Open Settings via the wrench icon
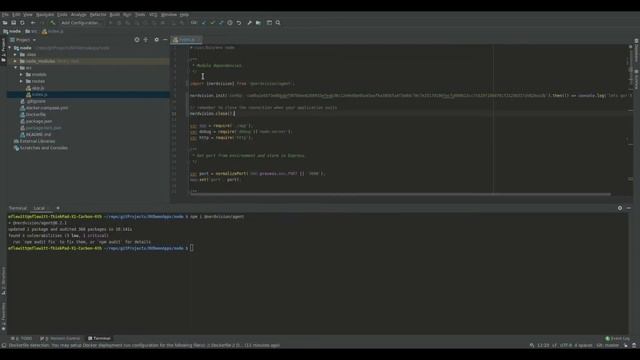The width and height of the screenshot is (640, 360). coord(249,23)
